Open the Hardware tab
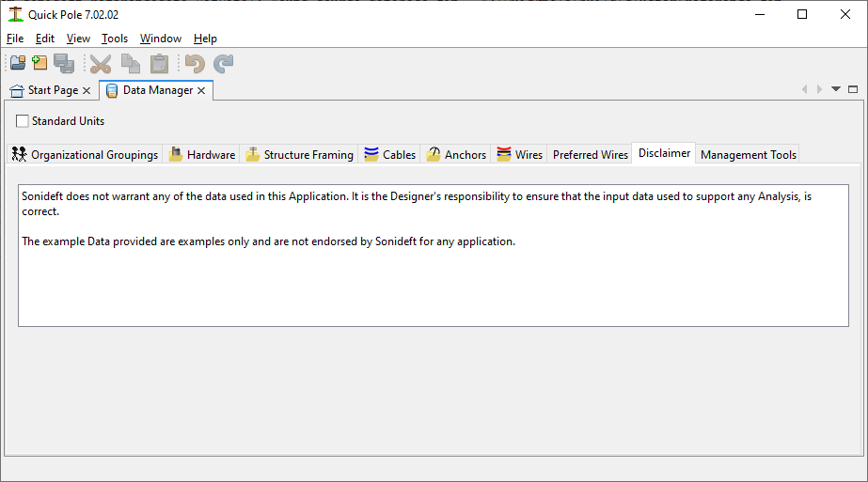The width and height of the screenshot is (868, 482). point(201,154)
